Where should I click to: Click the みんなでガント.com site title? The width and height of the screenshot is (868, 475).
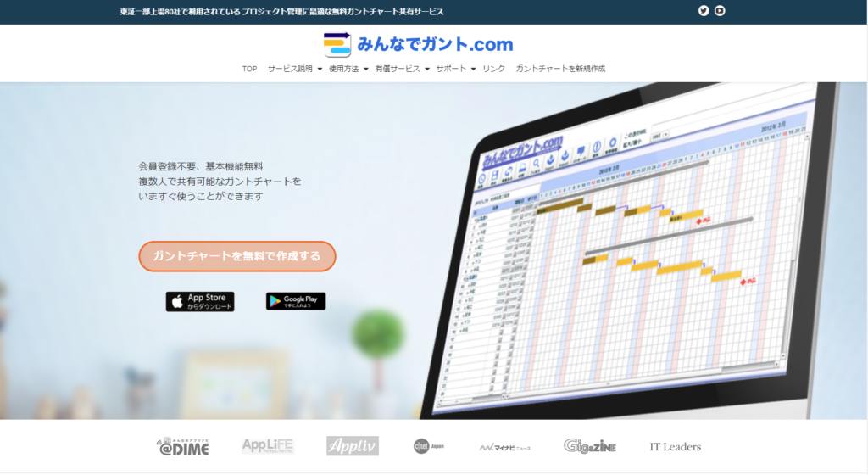[435, 44]
